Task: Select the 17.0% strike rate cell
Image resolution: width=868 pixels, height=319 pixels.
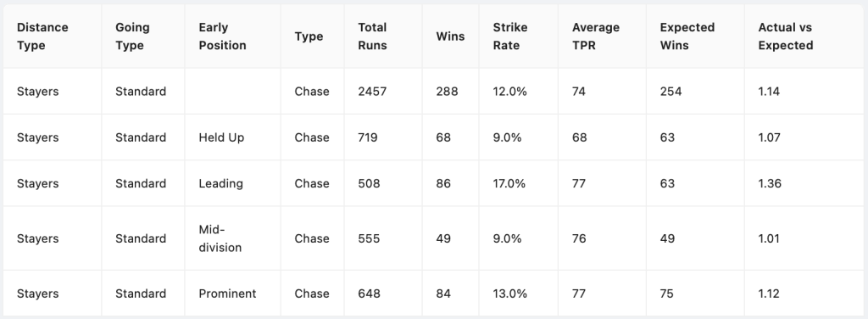Action: point(509,183)
